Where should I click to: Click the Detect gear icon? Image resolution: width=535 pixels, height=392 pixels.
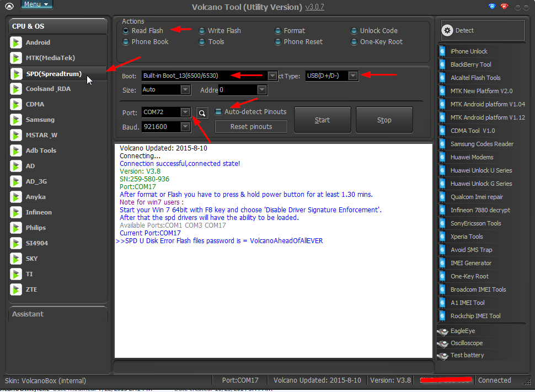click(447, 30)
